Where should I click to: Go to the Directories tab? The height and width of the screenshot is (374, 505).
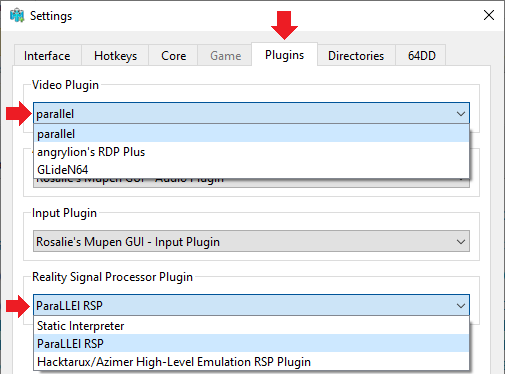point(356,55)
